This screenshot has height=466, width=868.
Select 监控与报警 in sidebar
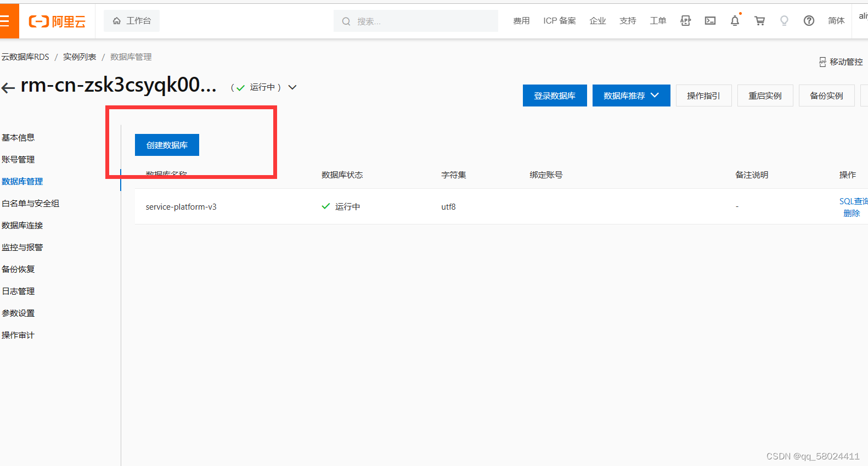point(22,248)
